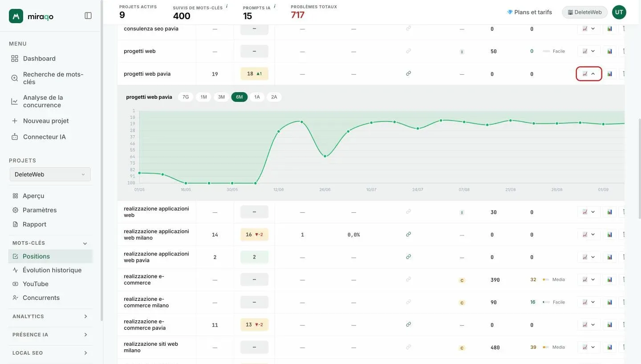Image resolution: width=641 pixels, height=364 pixels.
Task: Open link icon for realizzazione applicazioni web milano
Action: (408, 234)
